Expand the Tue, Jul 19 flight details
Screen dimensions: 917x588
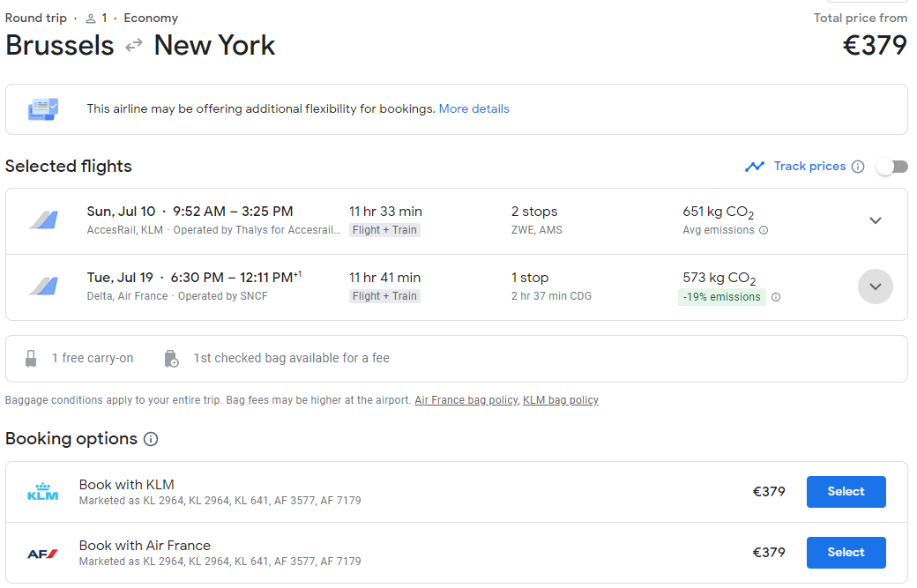(x=875, y=287)
